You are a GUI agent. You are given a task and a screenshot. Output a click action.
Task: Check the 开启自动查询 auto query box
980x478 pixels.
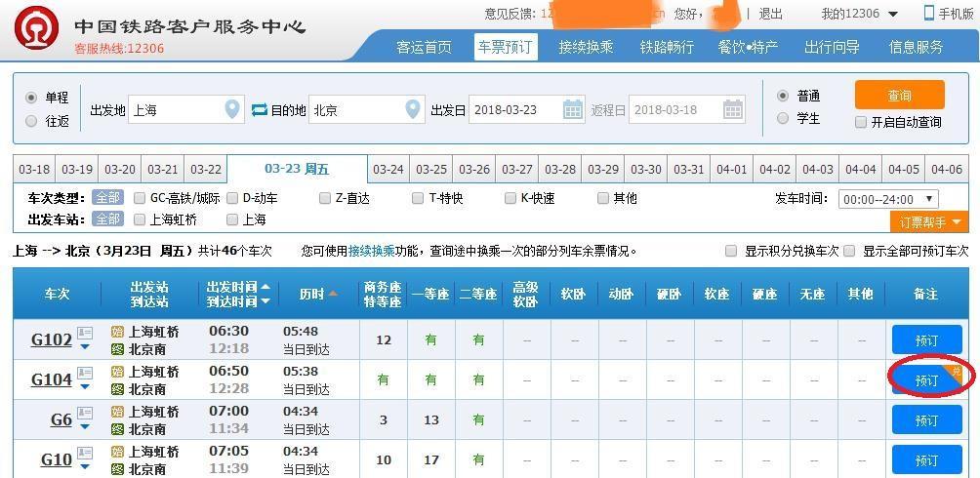[x=861, y=122]
